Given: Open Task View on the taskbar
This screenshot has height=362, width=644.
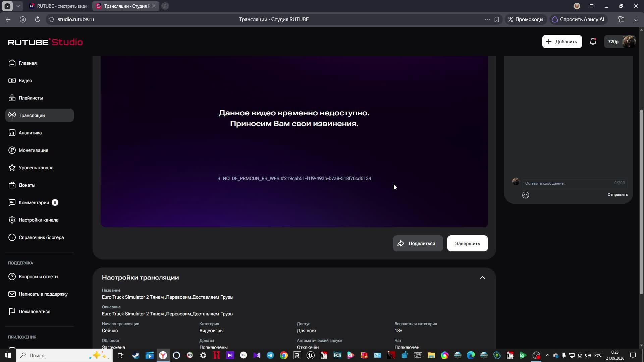Looking at the screenshot, I should click(121, 355).
